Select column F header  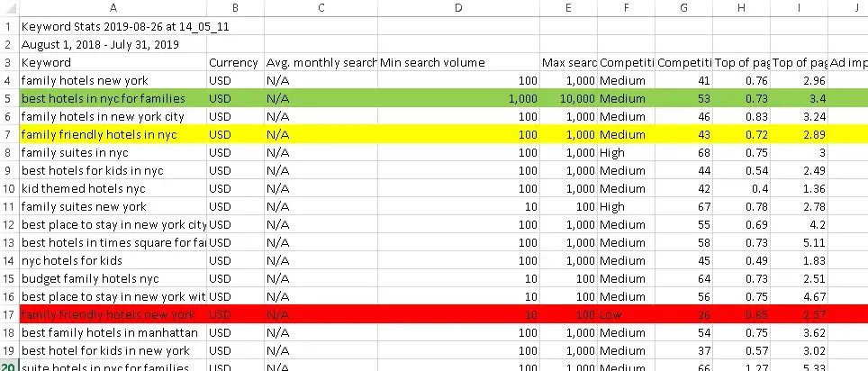pos(626,8)
